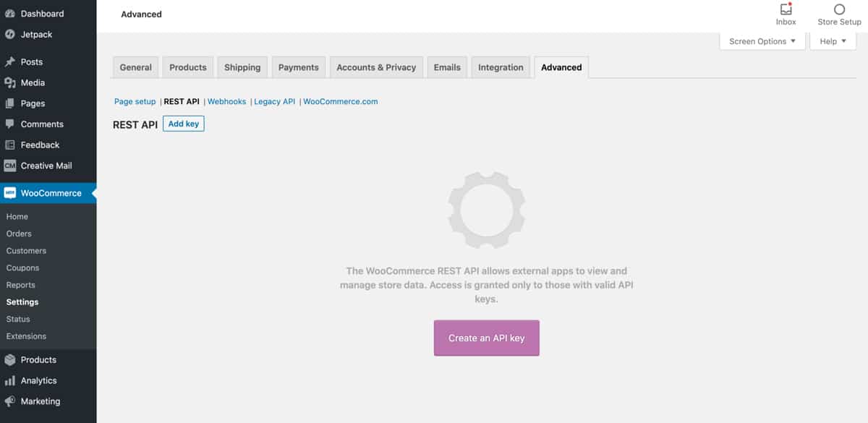This screenshot has width=868, height=423.
Task: Click the WooCommerce logo icon
Action: 10,193
